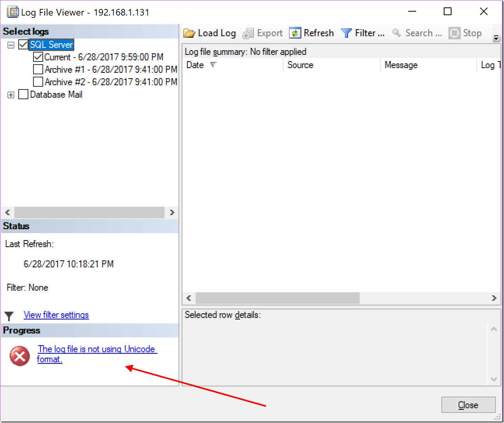The image size is (504, 423).
Task: Sort by the Message column header
Action: tap(428, 65)
